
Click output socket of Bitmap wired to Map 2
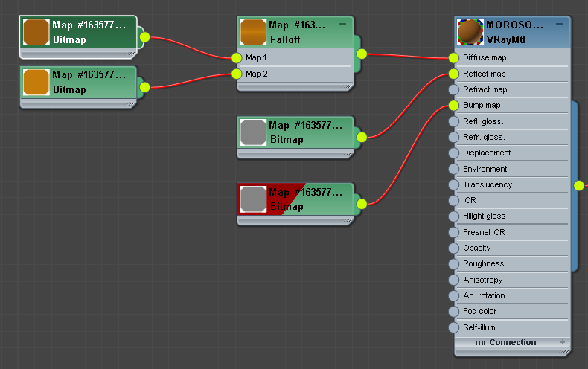144,87
